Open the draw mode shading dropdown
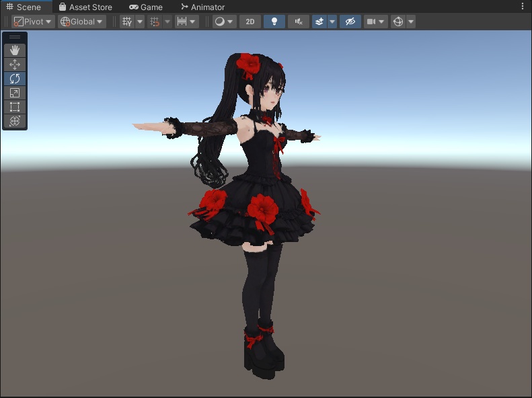This screenshot has width=532, height=398. 224,22
